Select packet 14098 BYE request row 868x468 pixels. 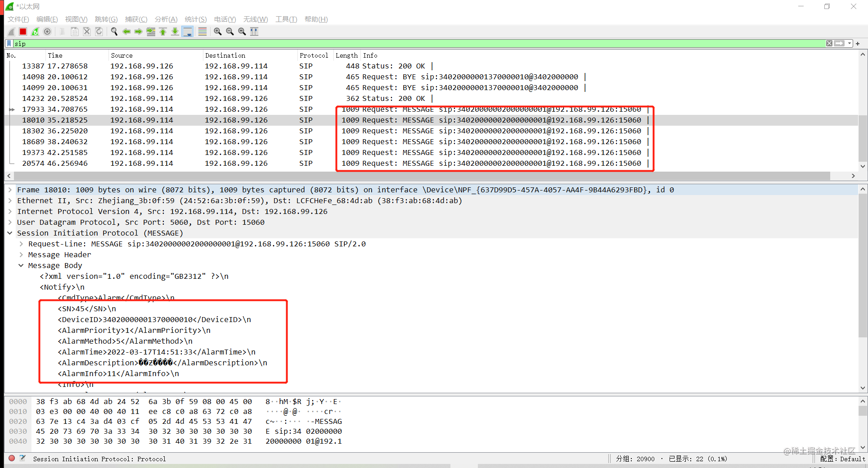tap(431, 77)
